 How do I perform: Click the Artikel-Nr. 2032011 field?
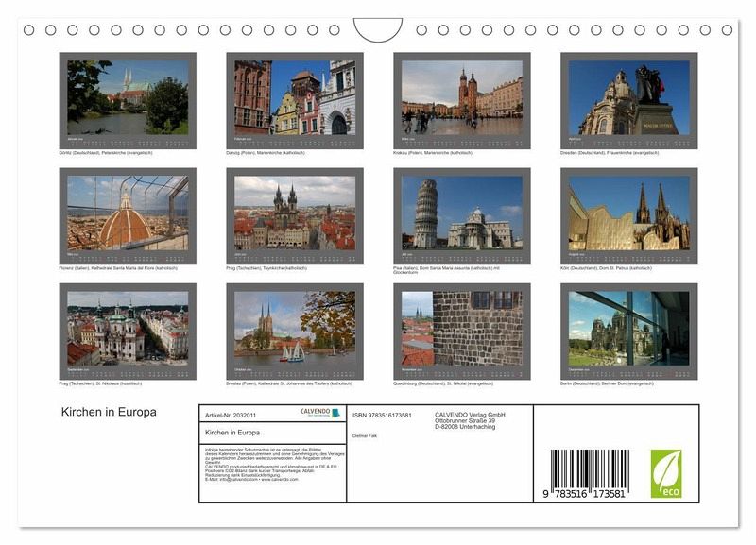pyautogui.click(x=231, y=415)
